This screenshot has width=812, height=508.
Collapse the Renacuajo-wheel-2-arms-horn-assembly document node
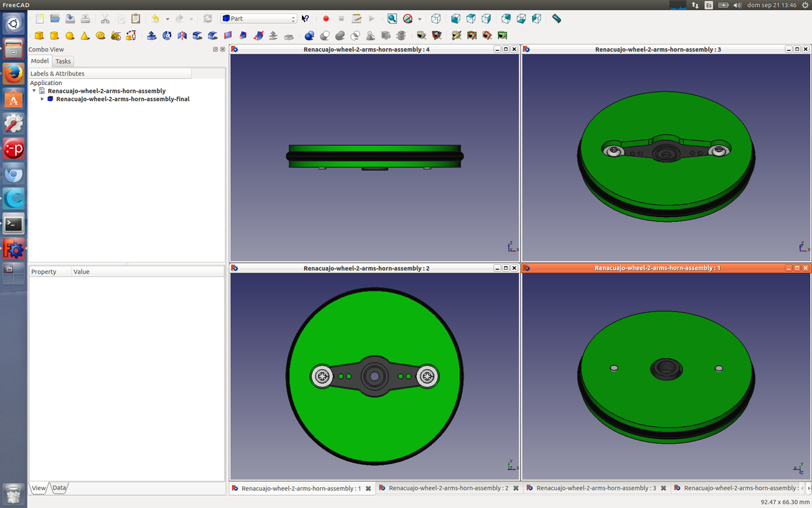tap(34, 91)
